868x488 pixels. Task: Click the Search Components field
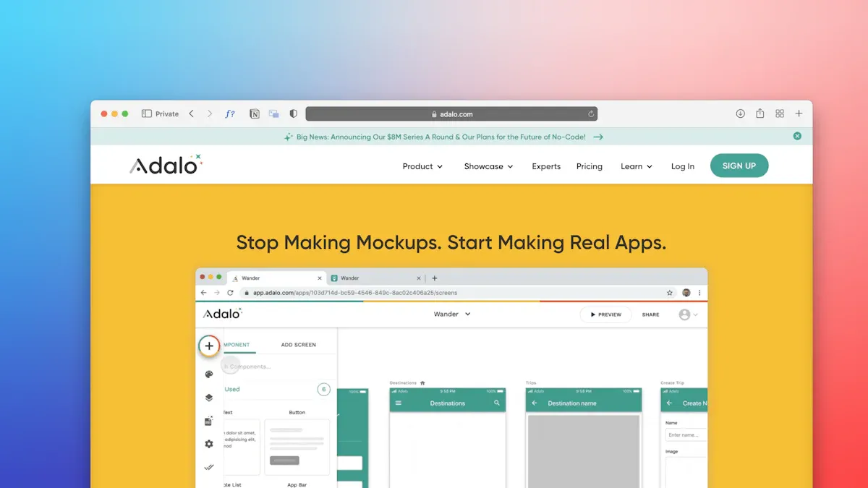(x=279, y=367)
